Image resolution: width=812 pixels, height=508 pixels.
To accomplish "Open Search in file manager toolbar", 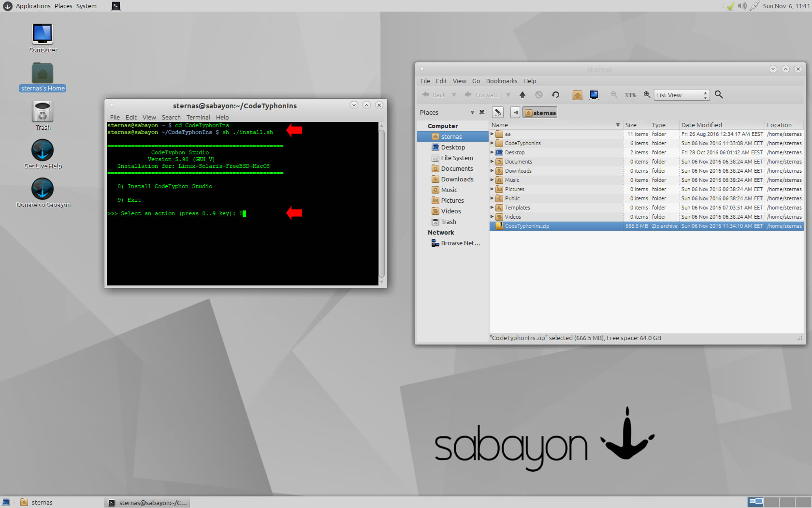I will (x=719, y=95).
